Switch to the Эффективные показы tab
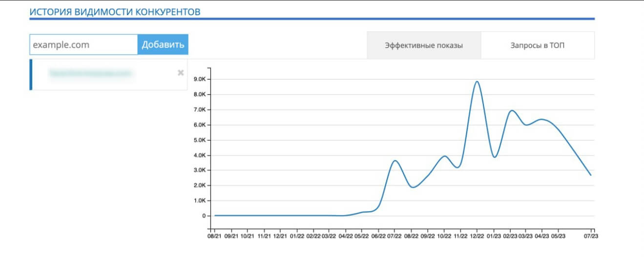This screenshot has height=257, width=644. [424, 45]
